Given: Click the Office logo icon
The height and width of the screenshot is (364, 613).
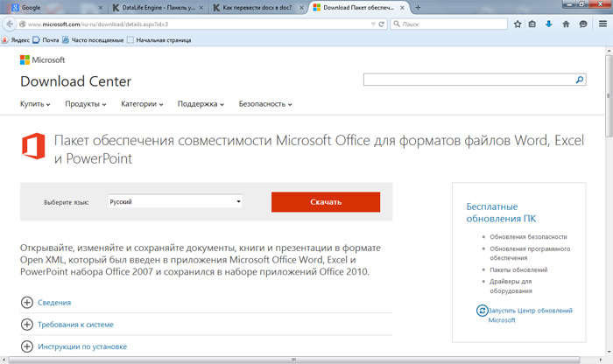Looking at the screenshot, I should 33,146.
